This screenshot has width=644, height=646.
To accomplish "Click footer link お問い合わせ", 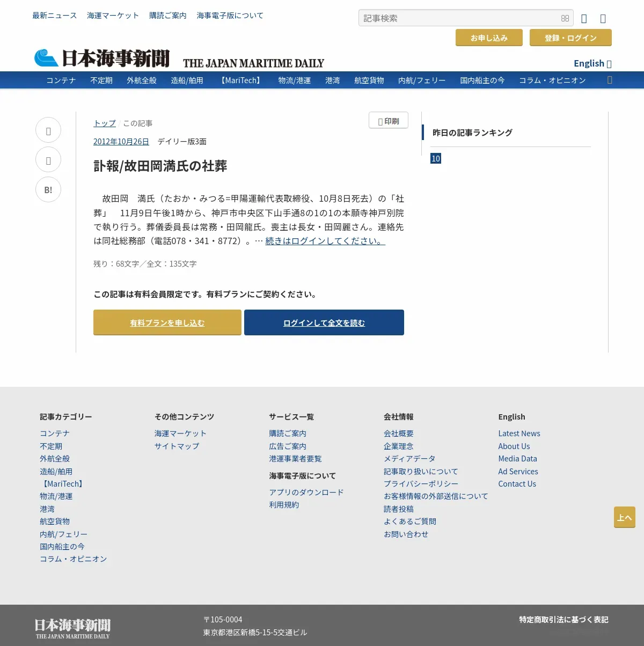I will coord(406,534).
